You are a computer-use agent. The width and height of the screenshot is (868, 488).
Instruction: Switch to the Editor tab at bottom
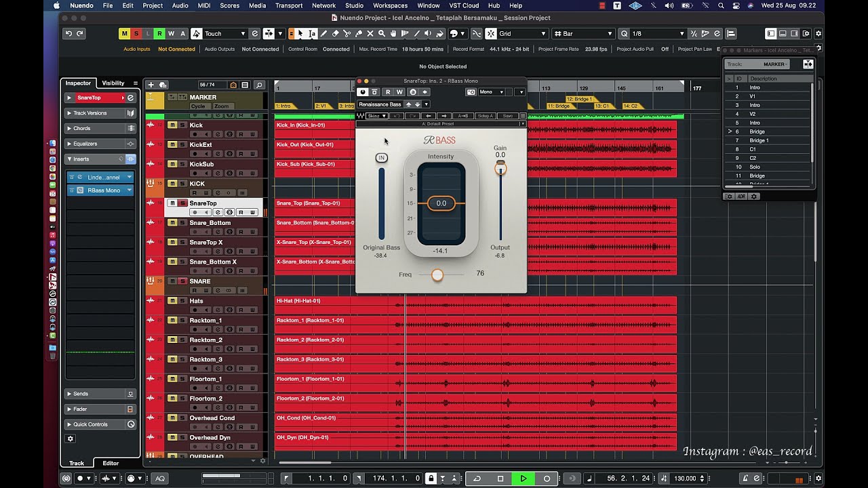coord(111,464)
